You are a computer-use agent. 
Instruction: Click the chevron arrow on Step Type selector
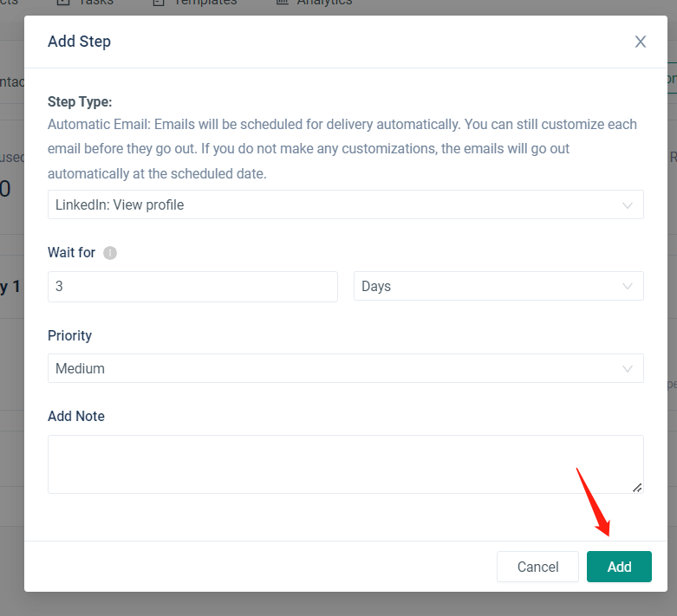tap(628, 205)
